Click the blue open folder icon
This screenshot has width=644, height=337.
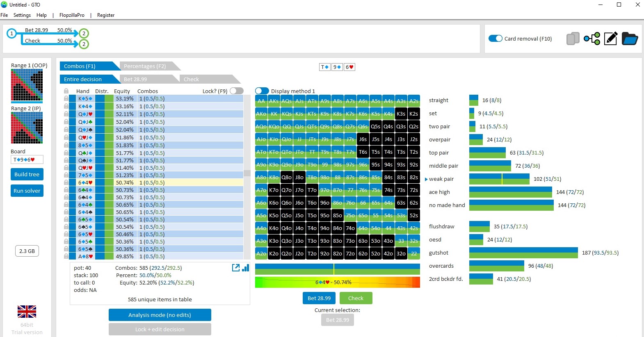[630, 39]
